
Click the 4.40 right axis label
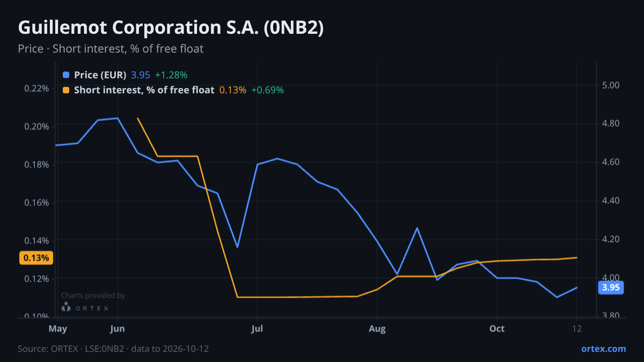click(611, 201)
